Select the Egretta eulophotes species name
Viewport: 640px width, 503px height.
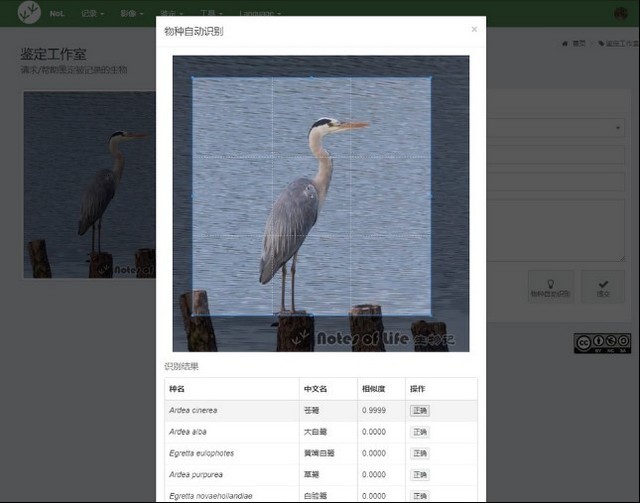coord(202,453)
